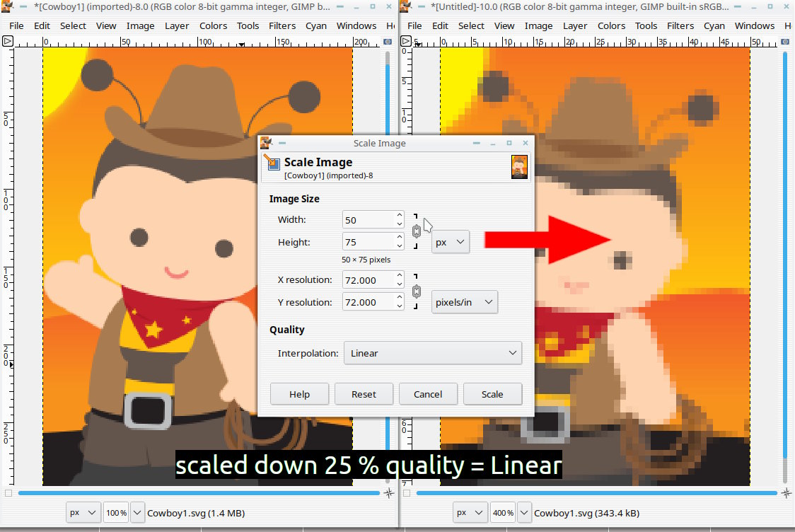795x532 pixels.
Task: Toggle X/Y resolution chain link lock
Action: [417, 291]
